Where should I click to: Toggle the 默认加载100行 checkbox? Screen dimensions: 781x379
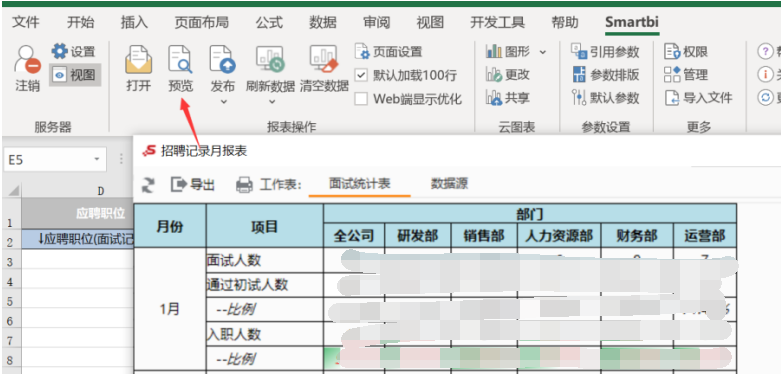[361, 75]
